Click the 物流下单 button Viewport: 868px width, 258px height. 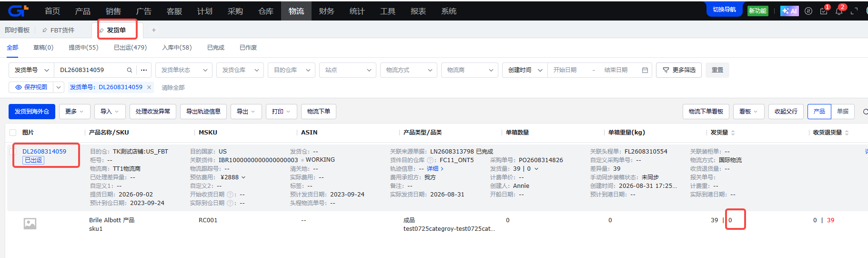(x=319, y=112)
